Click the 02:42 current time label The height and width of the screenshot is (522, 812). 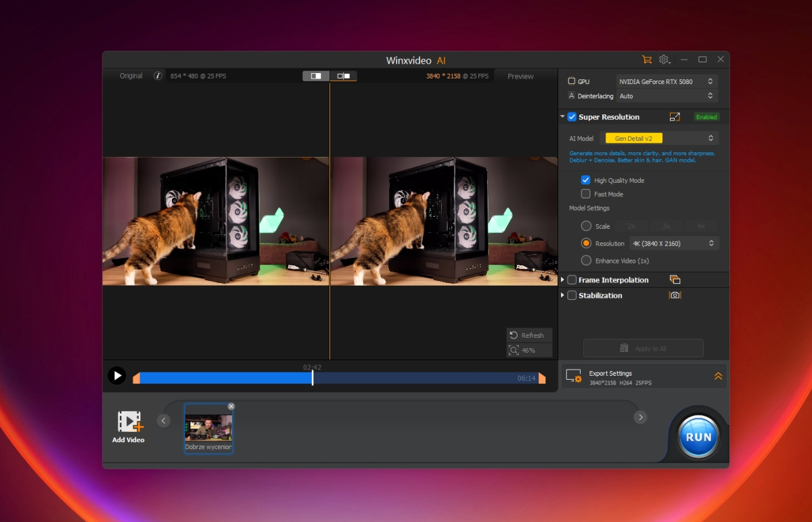[x=312, y=367]
